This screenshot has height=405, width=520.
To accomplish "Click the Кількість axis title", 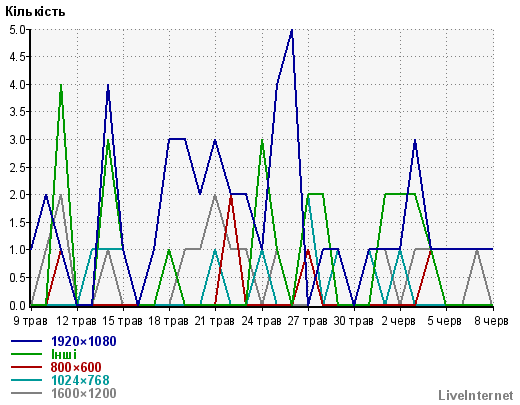I will coord(35,12).
